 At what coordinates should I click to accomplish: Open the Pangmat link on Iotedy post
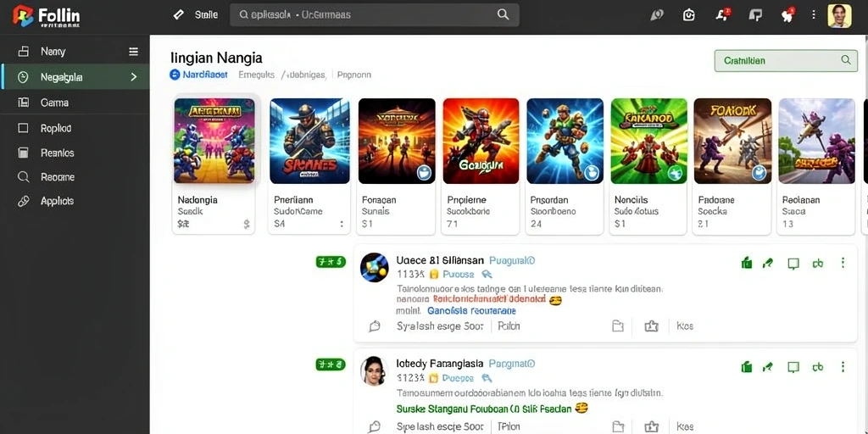coord(513,364)
